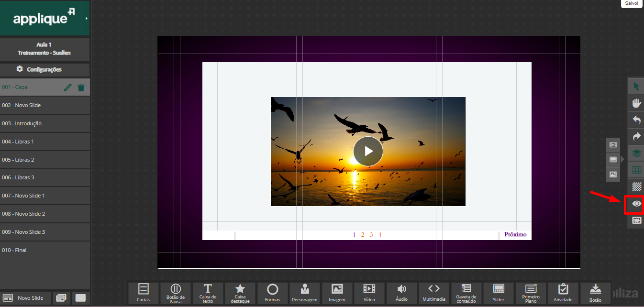
Task: Expand the panel next to applique logo
Action: click(86, 18)
